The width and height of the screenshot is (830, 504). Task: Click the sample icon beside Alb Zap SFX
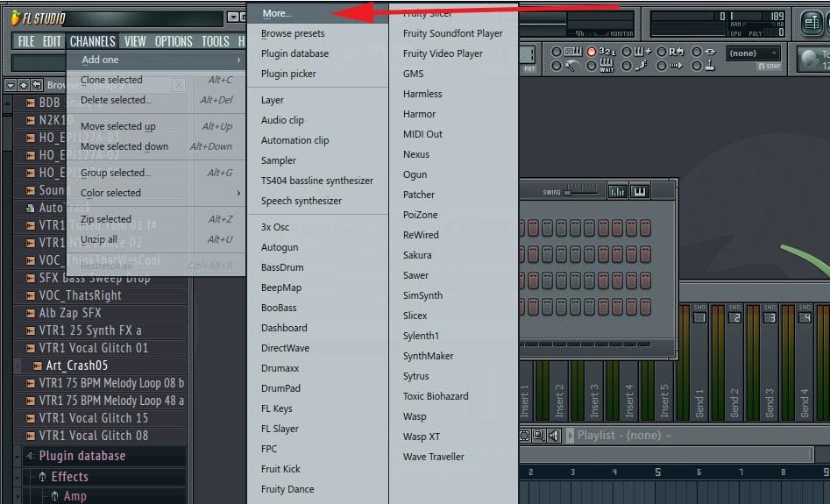[31, 314]
